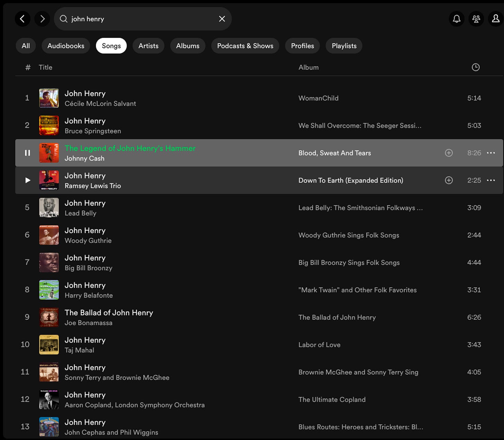Select the Songs filter tab

coord(111,46)
